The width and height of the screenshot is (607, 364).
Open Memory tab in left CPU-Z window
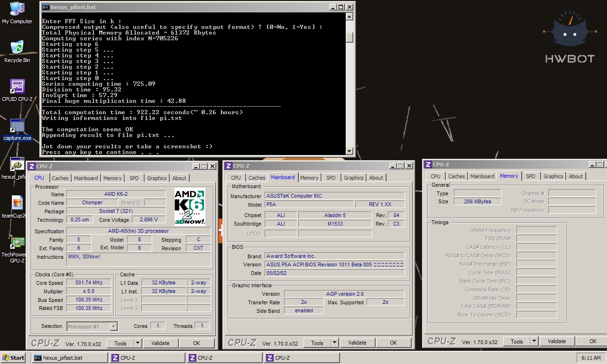coord(112,178)
